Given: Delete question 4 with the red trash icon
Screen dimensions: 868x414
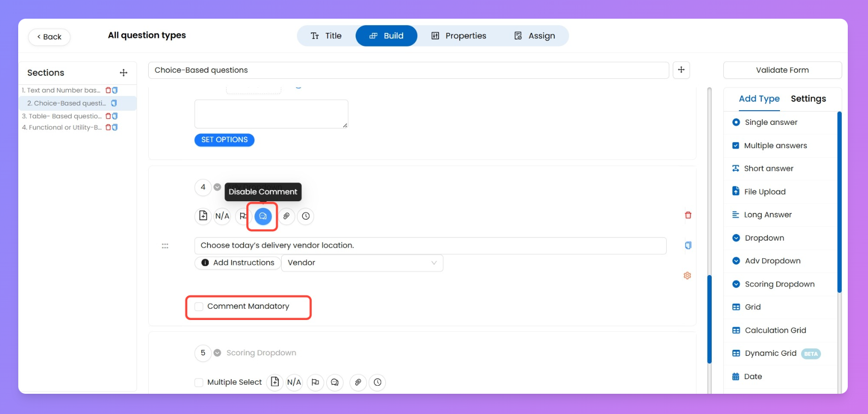Looking at the screenshot, I should pyautogui.click(x=688, y=215).
